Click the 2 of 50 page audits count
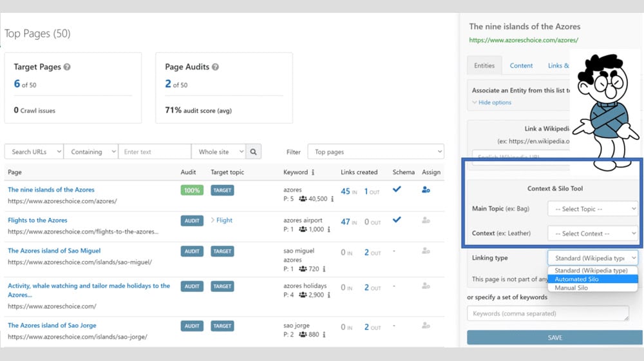The height and width of the screenshot is (361, 644). click(x=176, y=84)
